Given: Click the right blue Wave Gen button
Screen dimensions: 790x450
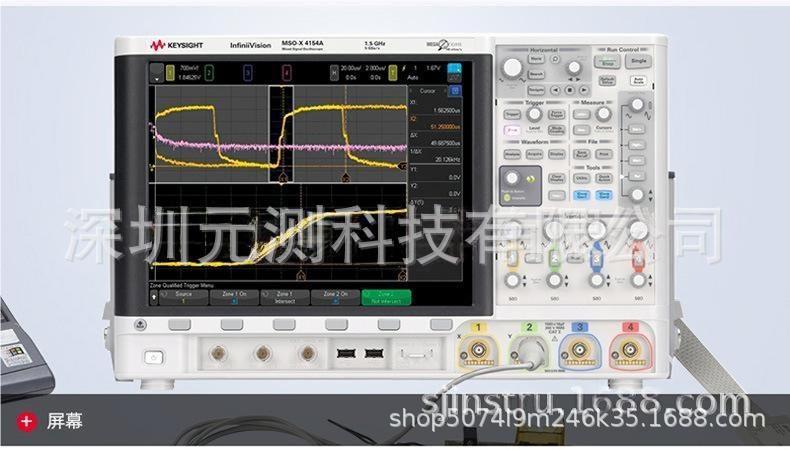Looking at the screenshot, I should point(604,196).
